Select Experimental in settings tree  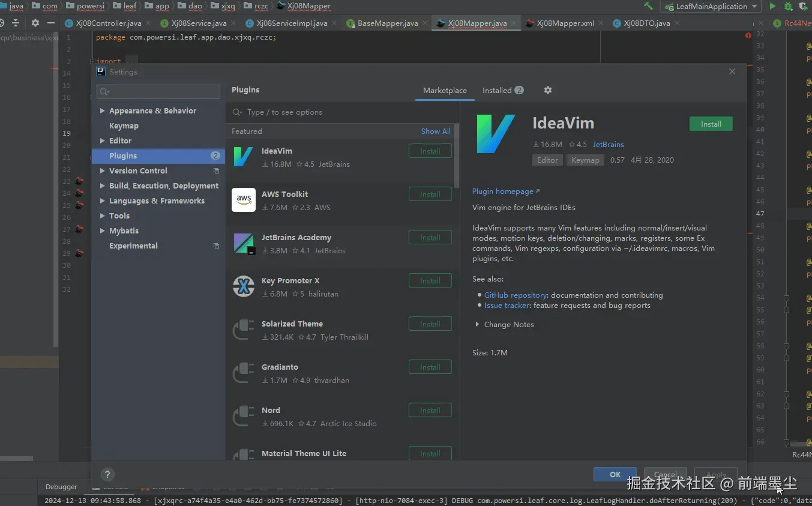[133, 246]
